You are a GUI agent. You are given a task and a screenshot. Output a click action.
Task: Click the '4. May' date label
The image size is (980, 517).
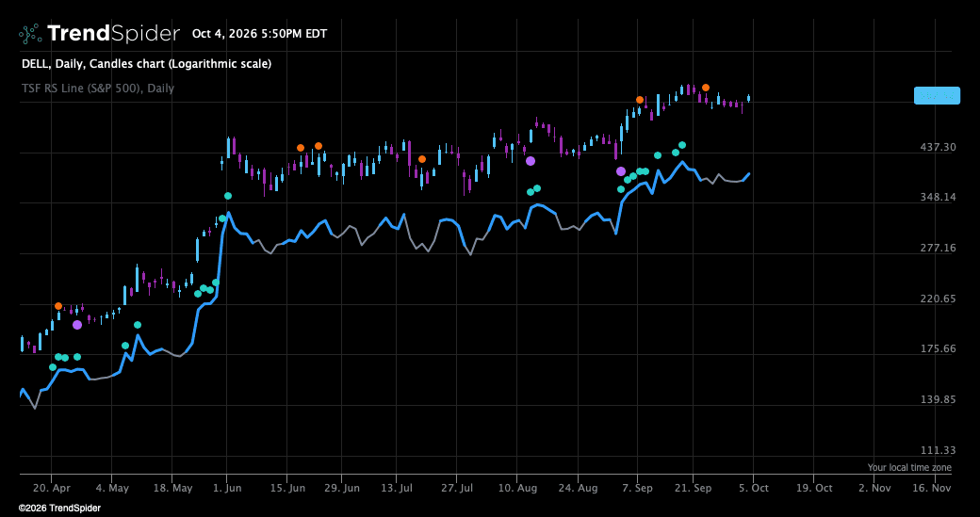click(x=111, y=487)
